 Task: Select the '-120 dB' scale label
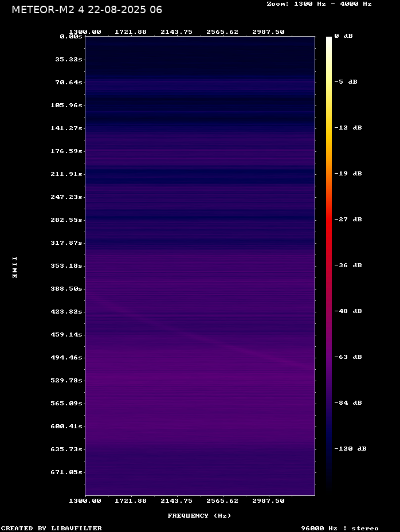click(x=351, y=448)
